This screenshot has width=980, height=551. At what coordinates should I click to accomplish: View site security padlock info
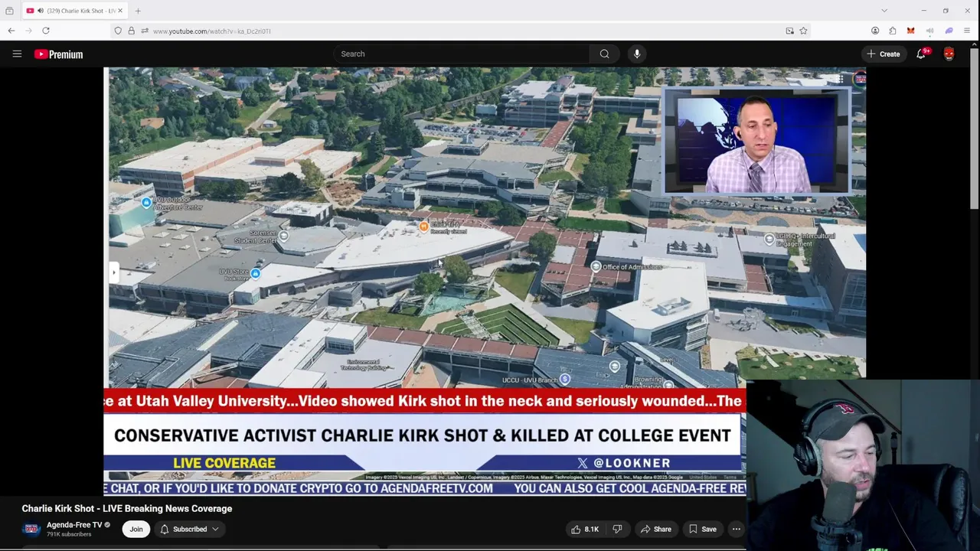131,31
